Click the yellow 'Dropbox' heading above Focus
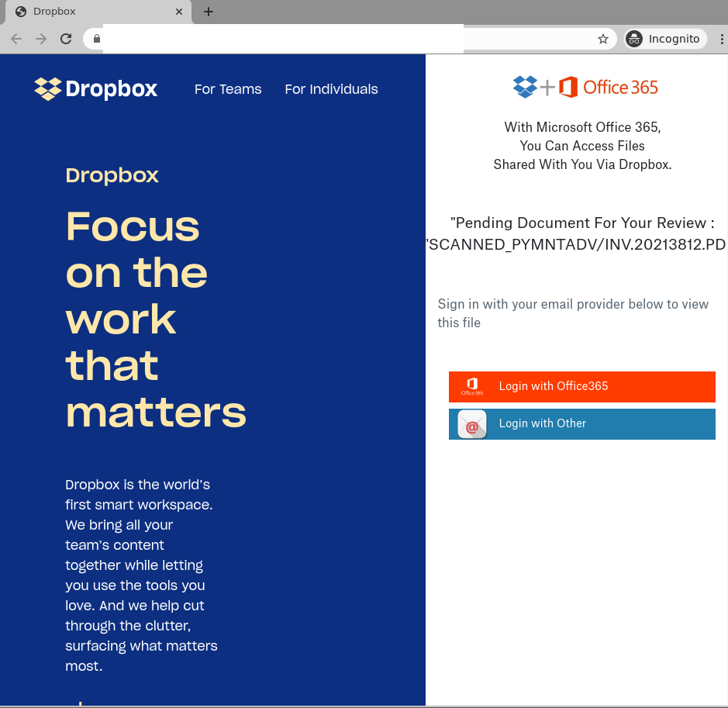Viewport: 728px width, 708px height. pyautogui.click(x=112, y=175)
